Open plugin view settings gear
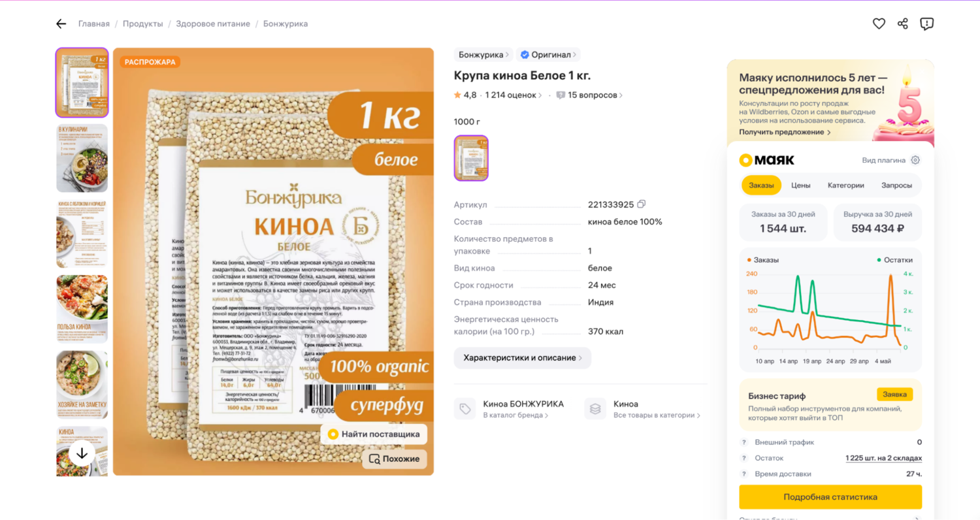 tap(915, 160)
